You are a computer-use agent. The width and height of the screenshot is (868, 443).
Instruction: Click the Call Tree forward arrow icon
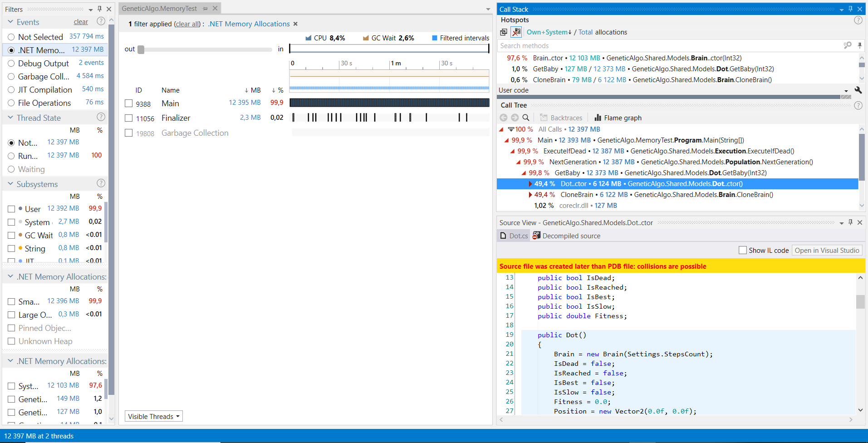coord(515,118)
